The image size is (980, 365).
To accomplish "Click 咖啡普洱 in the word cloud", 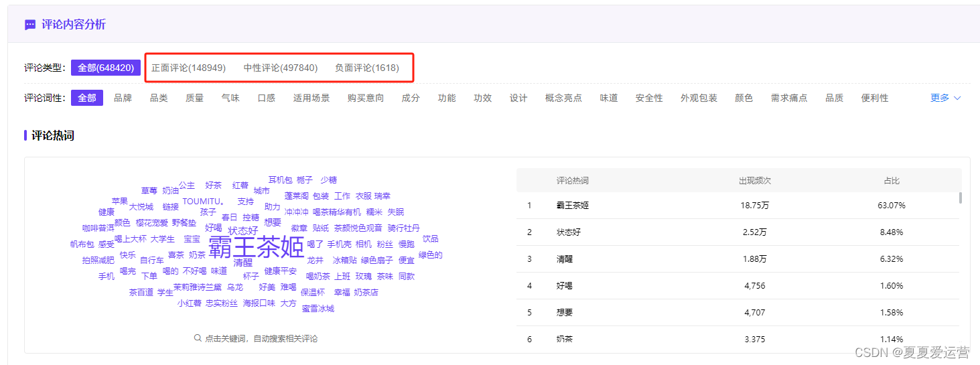I will [x=98, y=228].
